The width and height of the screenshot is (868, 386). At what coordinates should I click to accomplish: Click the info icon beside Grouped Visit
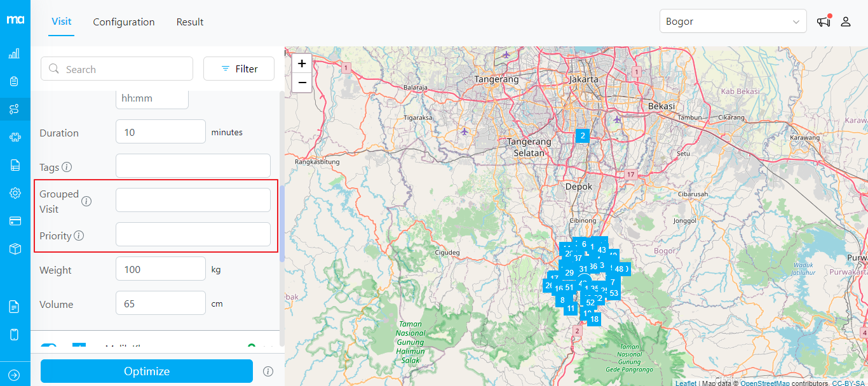pos(86,201)
